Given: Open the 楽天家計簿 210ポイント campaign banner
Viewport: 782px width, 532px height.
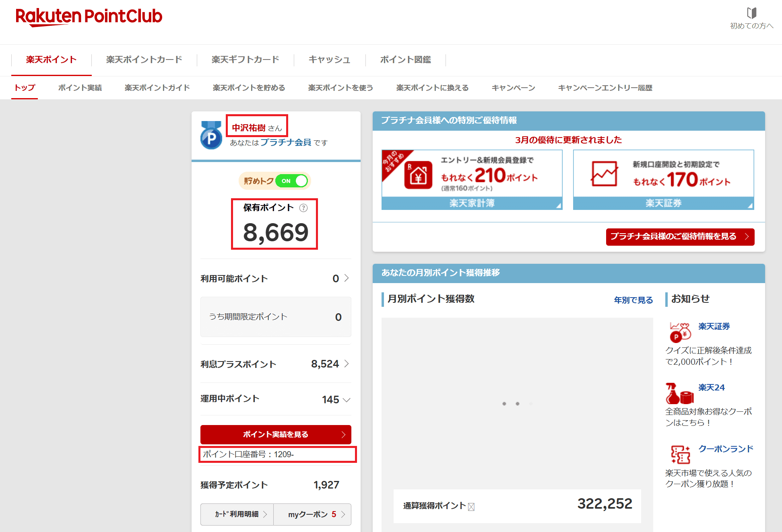Looking at the screenshot, I should tap(471, 180).
